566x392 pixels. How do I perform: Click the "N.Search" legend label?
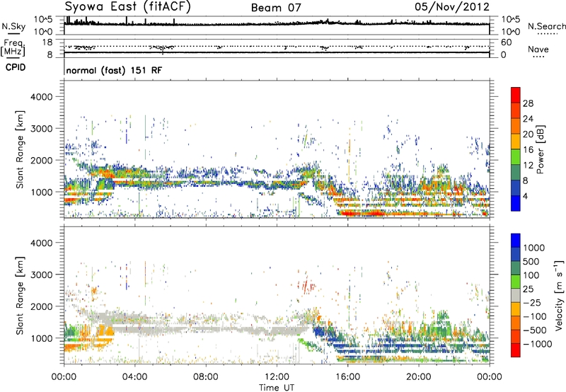[546, 26]
